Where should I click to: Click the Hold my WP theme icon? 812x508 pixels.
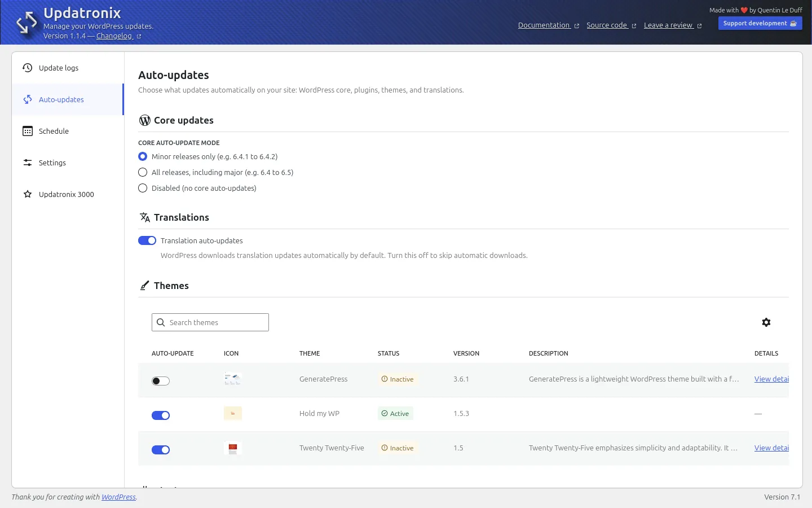[x=233, y=413]
